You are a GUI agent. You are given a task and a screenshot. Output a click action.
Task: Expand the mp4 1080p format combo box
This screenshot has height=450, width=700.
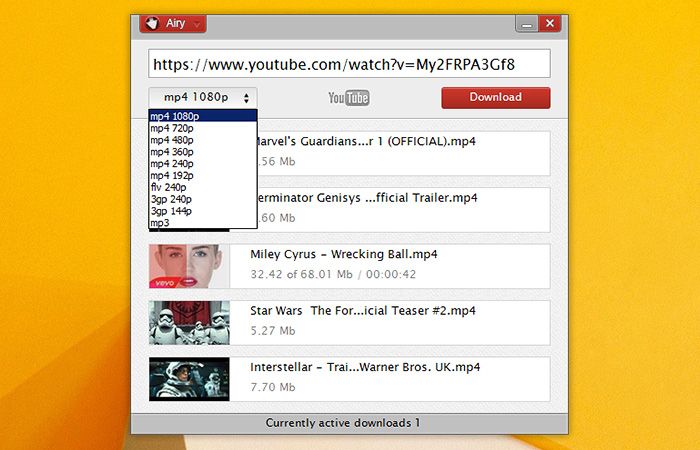[203, 97]
